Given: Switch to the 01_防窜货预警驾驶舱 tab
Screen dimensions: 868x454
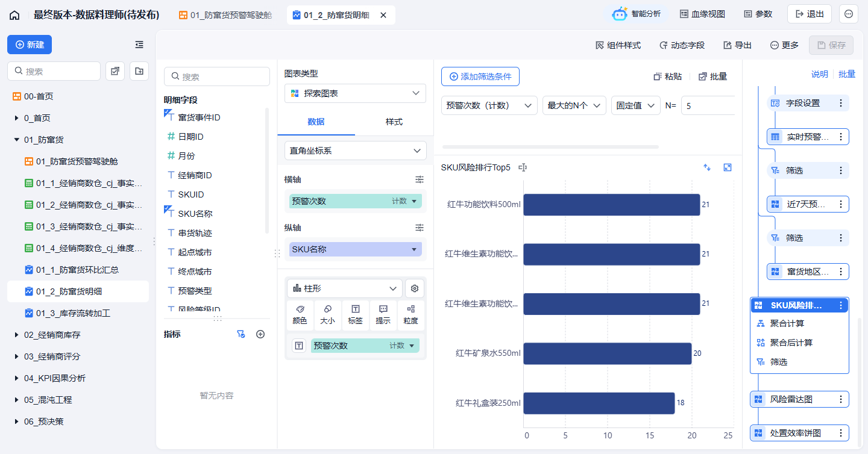Looking at the screenshot, I should 225,15.
